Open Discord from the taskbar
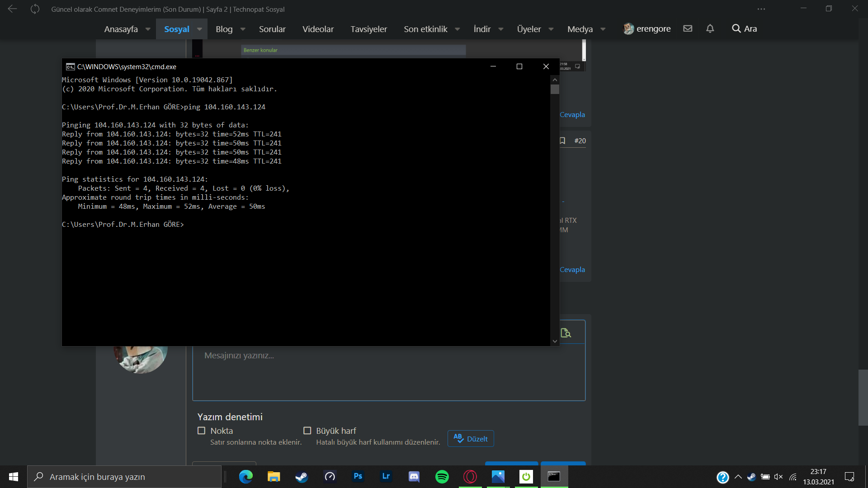 pyautogui.click(x=414, y=477)
